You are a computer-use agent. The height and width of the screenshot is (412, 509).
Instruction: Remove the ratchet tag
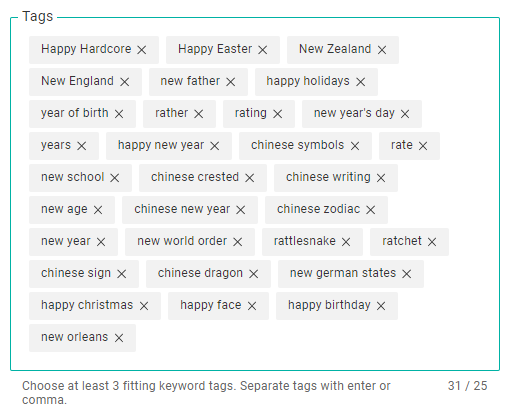(x=432, y=242)
